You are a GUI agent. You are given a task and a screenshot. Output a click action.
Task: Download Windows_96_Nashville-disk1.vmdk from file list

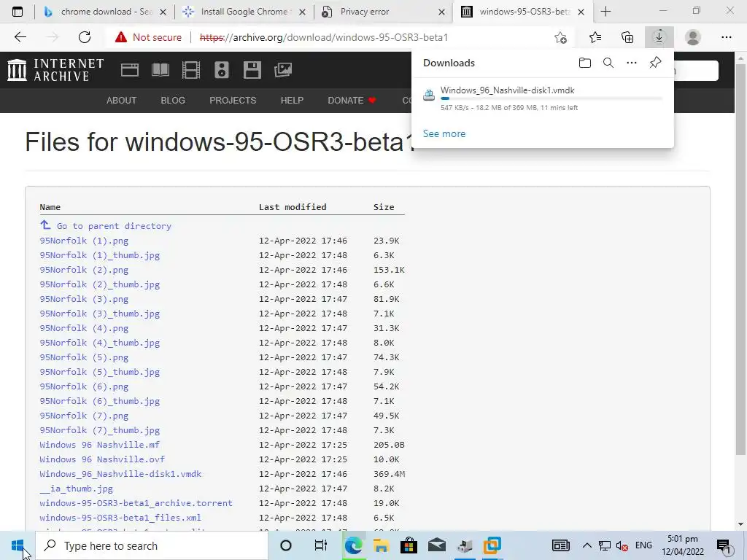coord(120,474)
